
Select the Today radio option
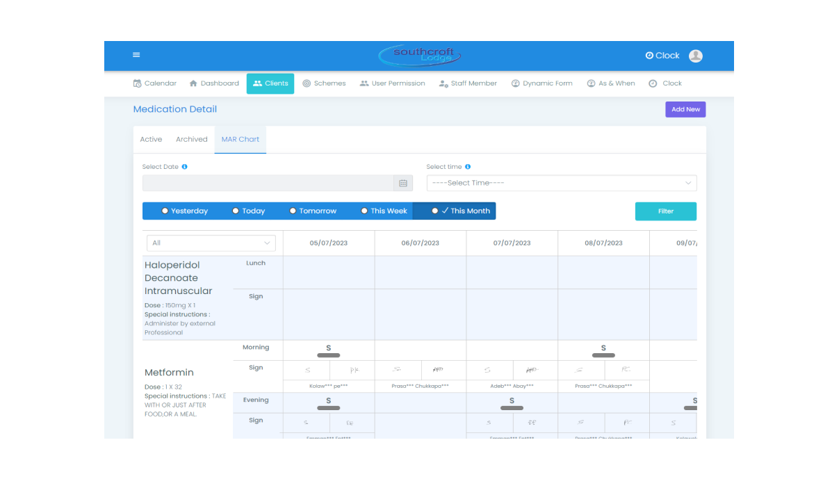[236, 211]
